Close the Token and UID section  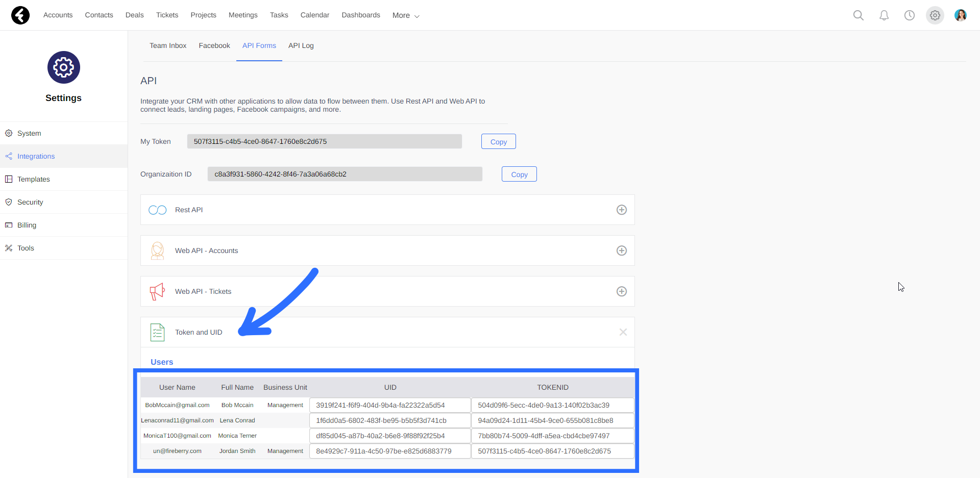pos(623,332)
